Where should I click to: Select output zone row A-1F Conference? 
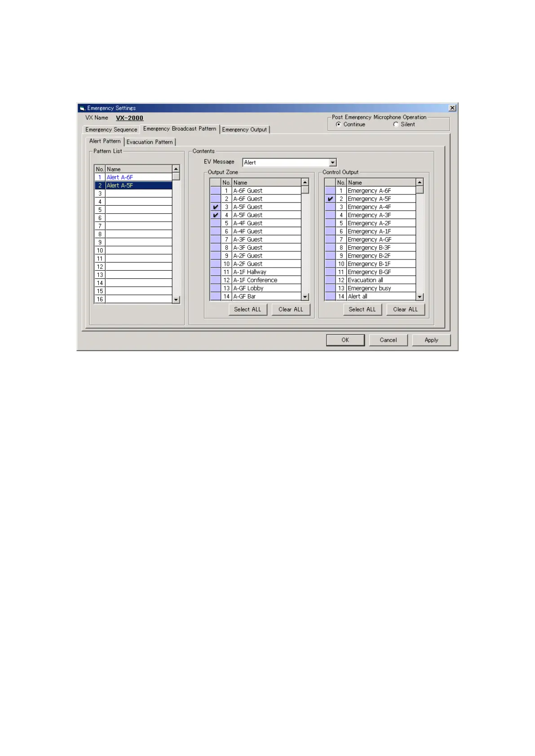point(266,280)
